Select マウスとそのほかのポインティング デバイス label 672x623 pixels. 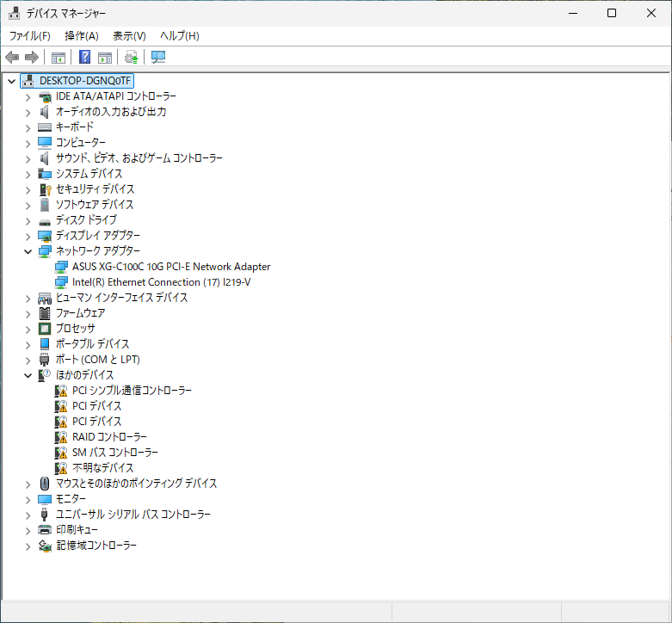coord(136,484)
